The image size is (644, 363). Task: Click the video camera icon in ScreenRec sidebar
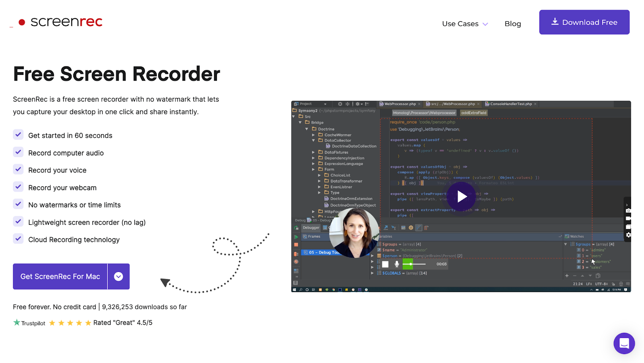[628, 218]
